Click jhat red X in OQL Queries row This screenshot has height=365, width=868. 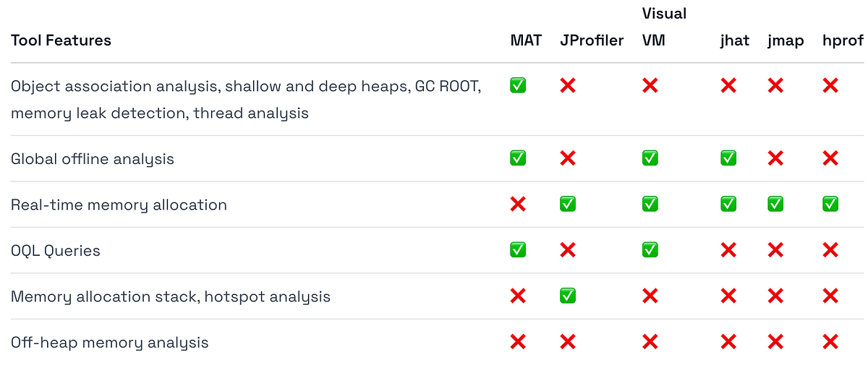pos(728,250)
